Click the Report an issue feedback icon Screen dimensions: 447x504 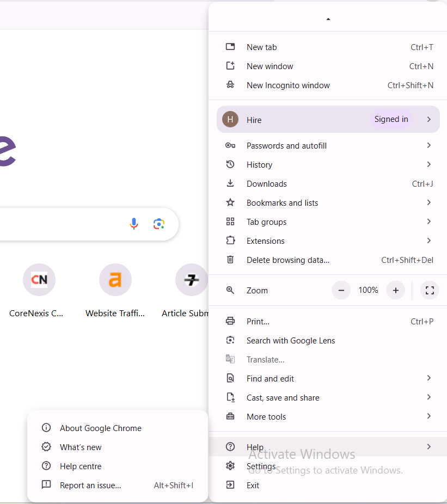coord(46,484)
